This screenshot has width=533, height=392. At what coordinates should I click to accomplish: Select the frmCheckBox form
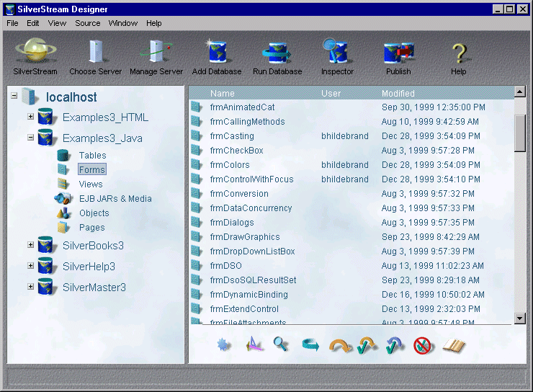point(236,151)
